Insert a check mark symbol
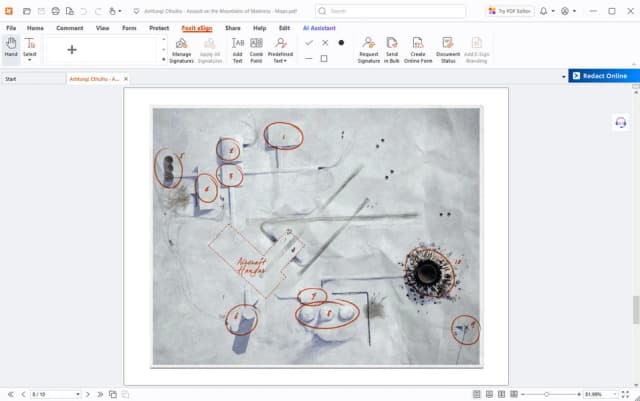 (309, 42)
